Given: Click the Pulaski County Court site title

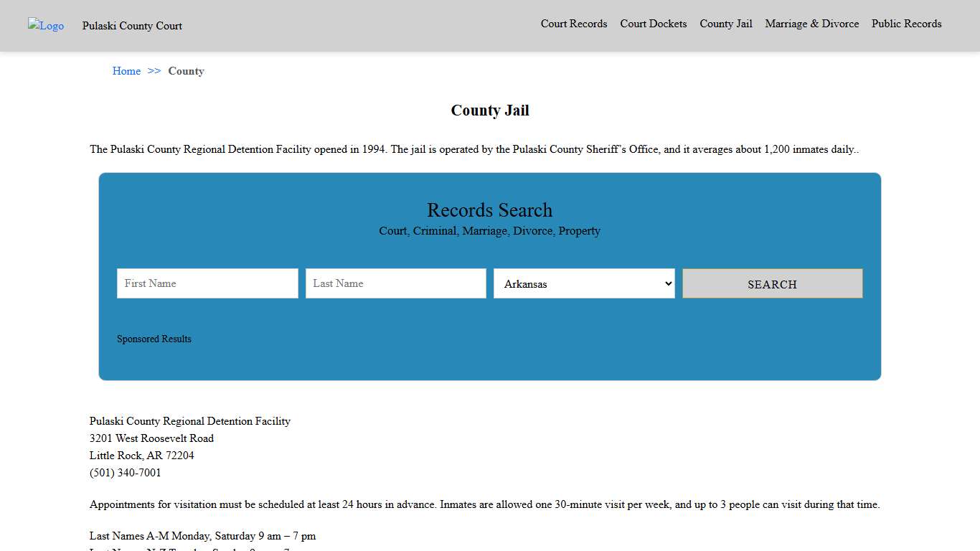Looking at the screenshot, I should click(132, 26).
